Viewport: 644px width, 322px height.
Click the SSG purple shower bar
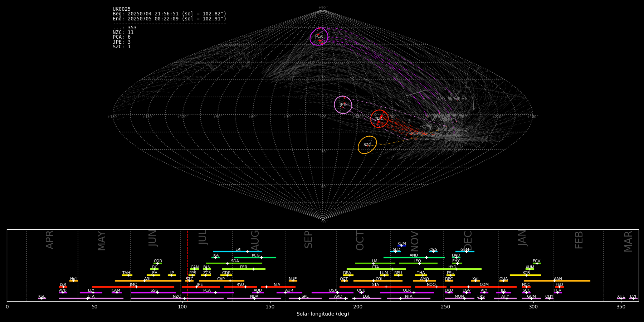[x=153, y=293]
